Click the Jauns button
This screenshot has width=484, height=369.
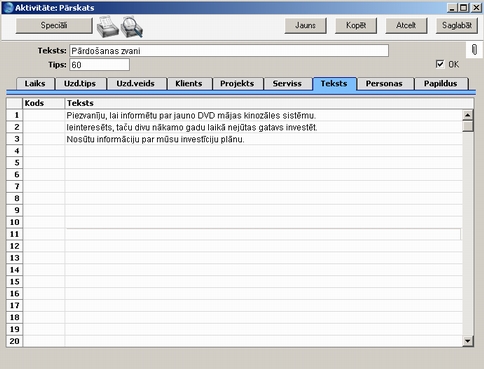(305, 25)
